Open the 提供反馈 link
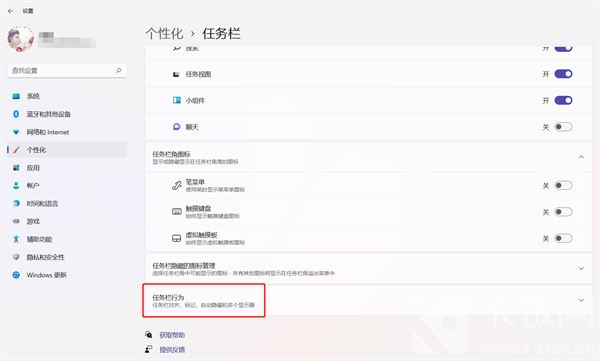600x361 pixels. point(172,350)
